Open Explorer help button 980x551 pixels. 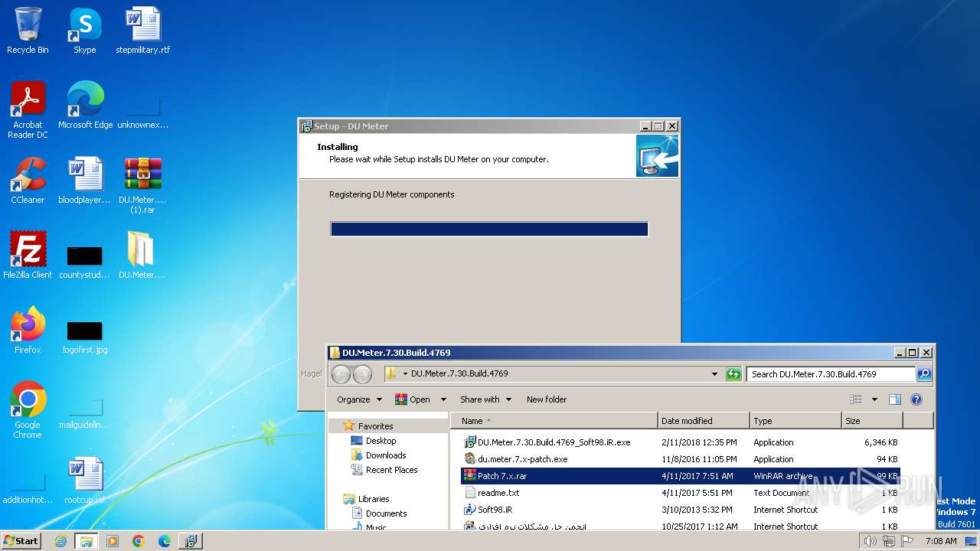click(916, 399)
